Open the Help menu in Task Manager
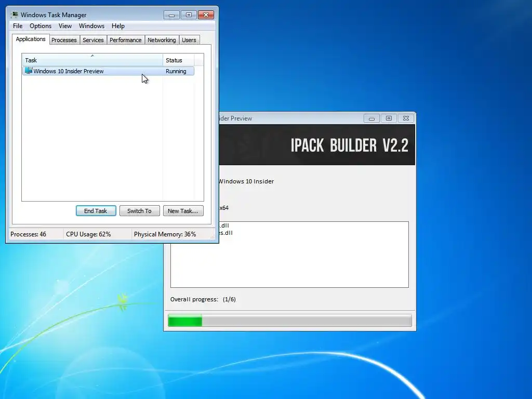This screenshot has width=532, height=399. (x=118, y=26)
